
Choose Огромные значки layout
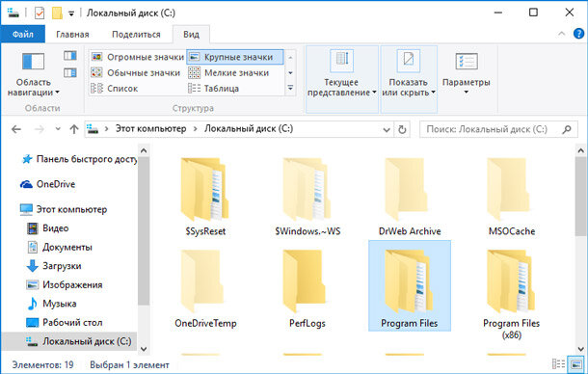tap(138, 57)
